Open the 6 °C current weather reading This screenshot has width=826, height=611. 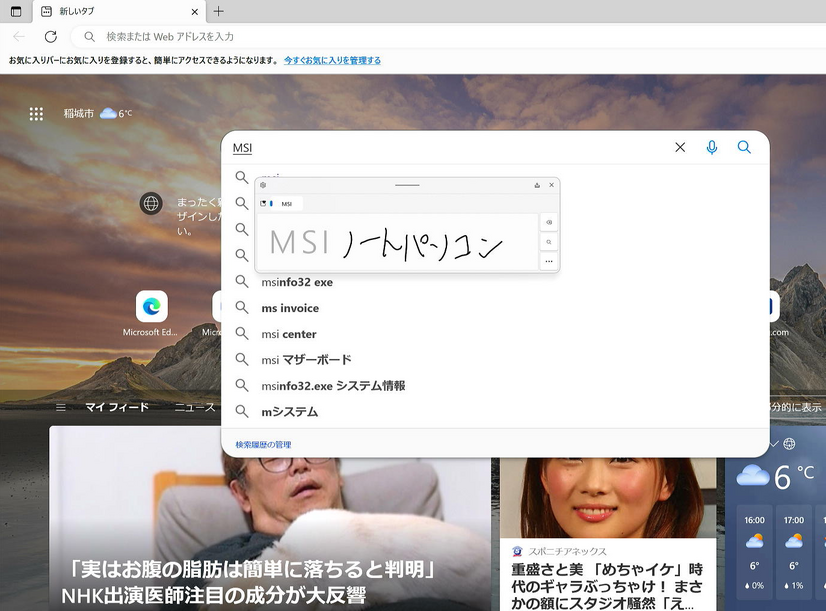tap(775, 477)
